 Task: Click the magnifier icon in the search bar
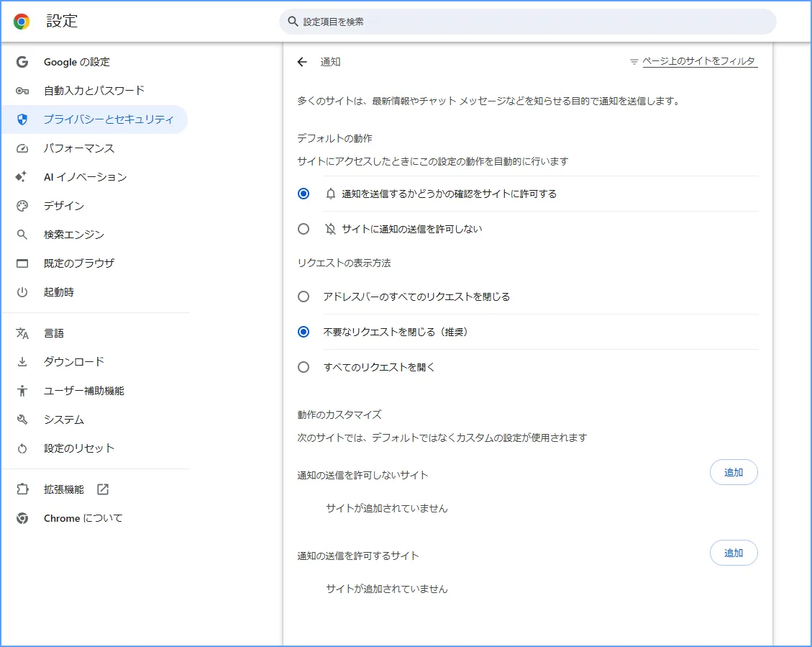[x=293, y=22]
